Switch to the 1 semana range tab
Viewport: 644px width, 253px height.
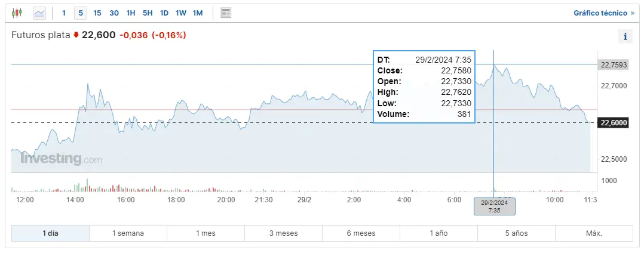tap(128, 233)
